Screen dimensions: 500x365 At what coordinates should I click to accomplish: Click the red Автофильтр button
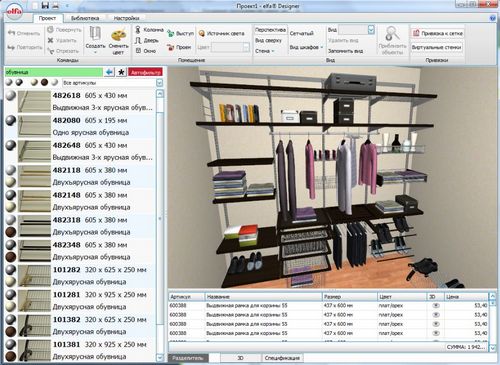[x=145, y=72]
